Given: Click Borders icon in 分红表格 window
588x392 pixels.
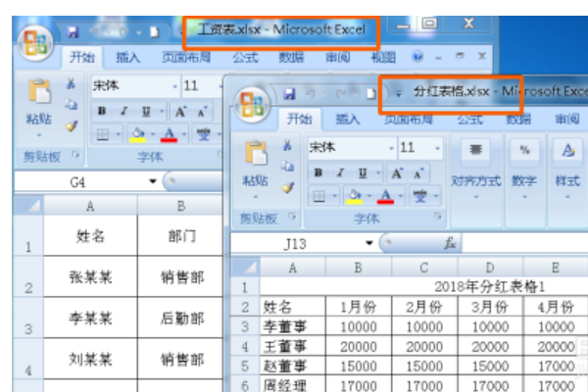Looking at the screenshot, I should 319,196.
